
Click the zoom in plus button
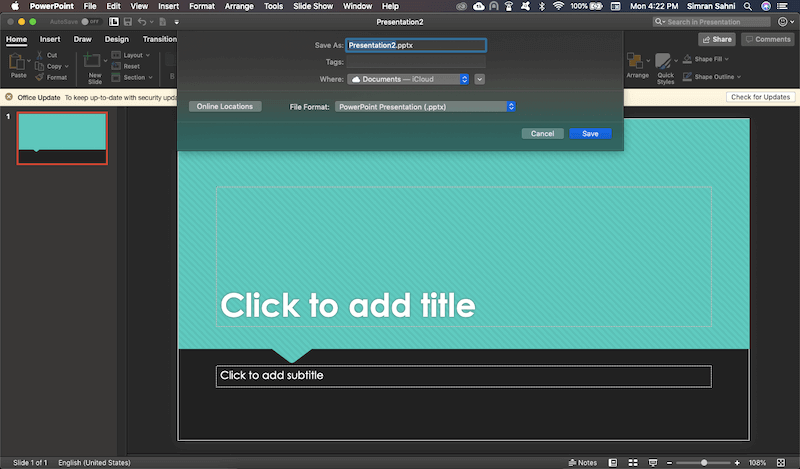tap(737, 462)
